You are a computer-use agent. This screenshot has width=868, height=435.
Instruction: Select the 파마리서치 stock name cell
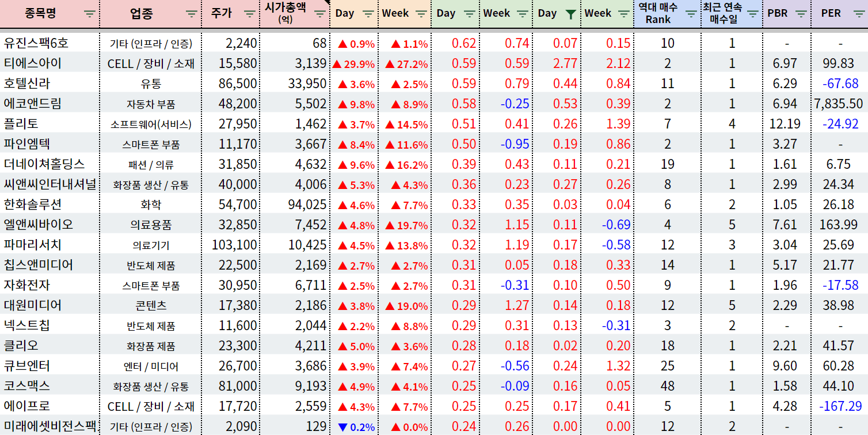[50, 245]
